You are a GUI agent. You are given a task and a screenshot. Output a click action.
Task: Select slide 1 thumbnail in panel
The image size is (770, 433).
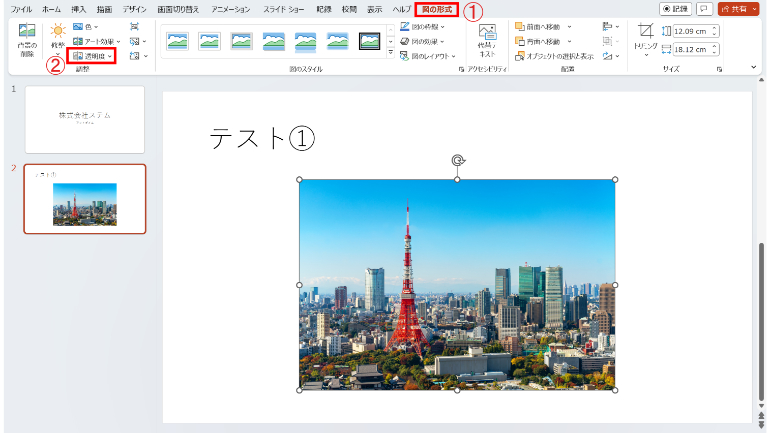click(84, 119)
